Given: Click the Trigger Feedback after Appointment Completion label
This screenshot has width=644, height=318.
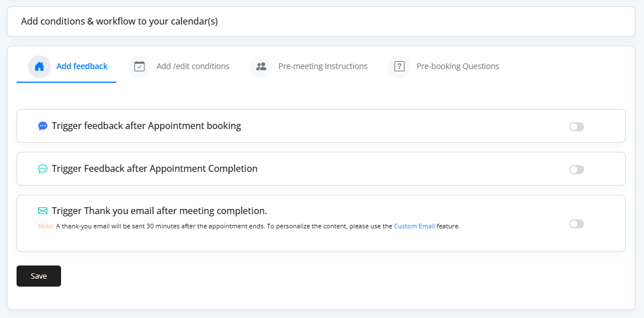Looking at the screenshot, I should pyautogui.click(x=155, y=168).
